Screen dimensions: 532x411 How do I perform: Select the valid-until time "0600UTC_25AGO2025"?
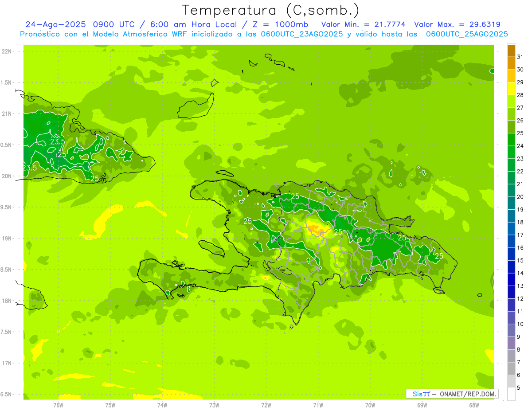pyautogui.click(x=467, y=34)
